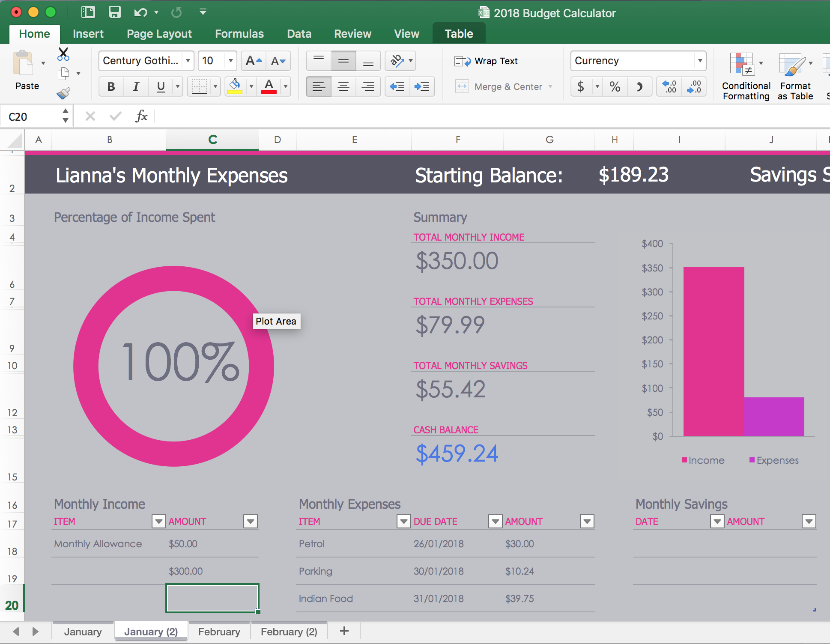This screenshot has height=644, width=830.
Task: Open the Currency number format dropdown
Action: pyautogui.click(x=700, y=61)
